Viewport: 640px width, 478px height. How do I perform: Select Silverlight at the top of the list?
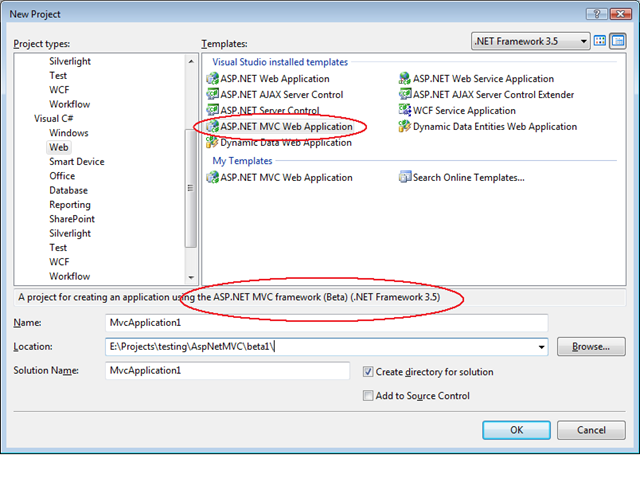[x=70, y=61]
